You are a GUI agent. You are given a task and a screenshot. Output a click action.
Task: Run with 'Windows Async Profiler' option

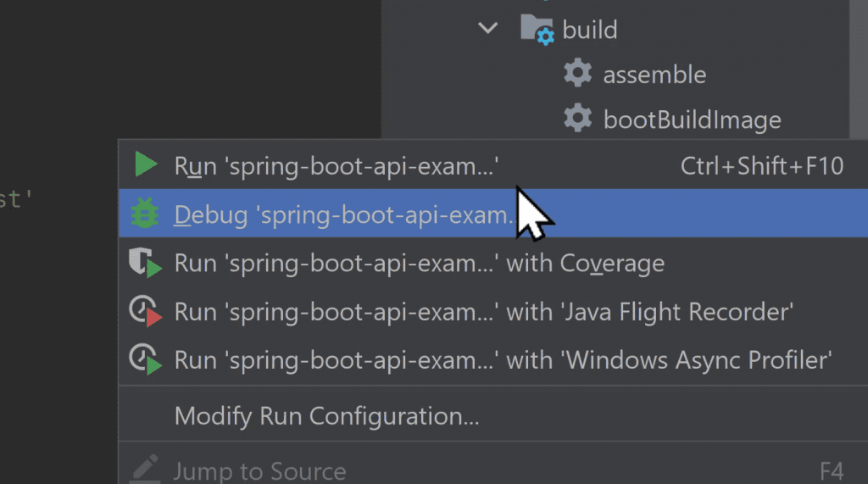coord(503,360)
